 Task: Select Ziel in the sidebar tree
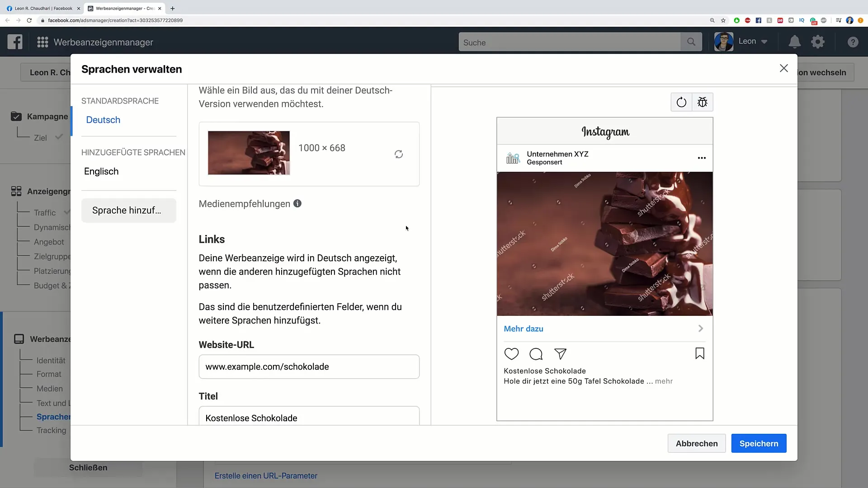pos(40,138)
